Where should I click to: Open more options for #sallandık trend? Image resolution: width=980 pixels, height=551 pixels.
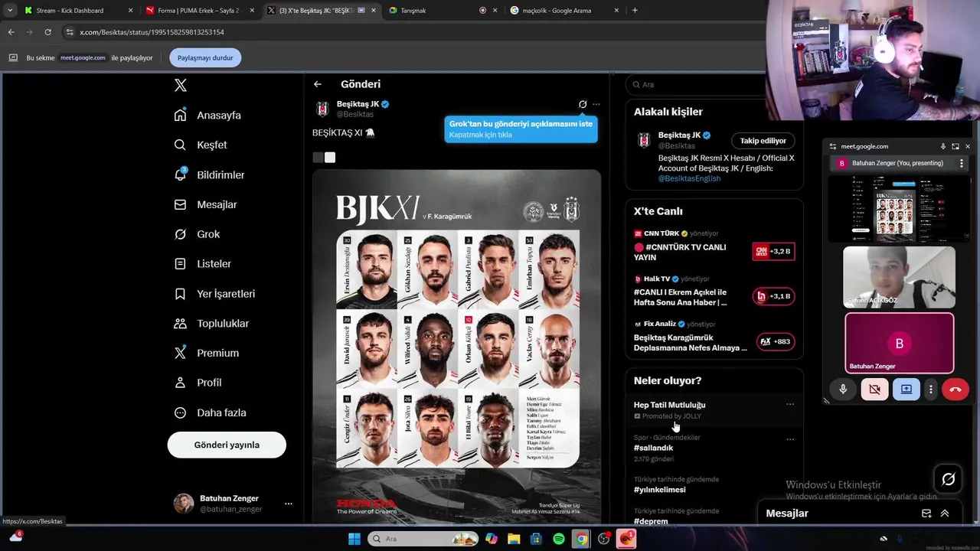tap(790, 439)
